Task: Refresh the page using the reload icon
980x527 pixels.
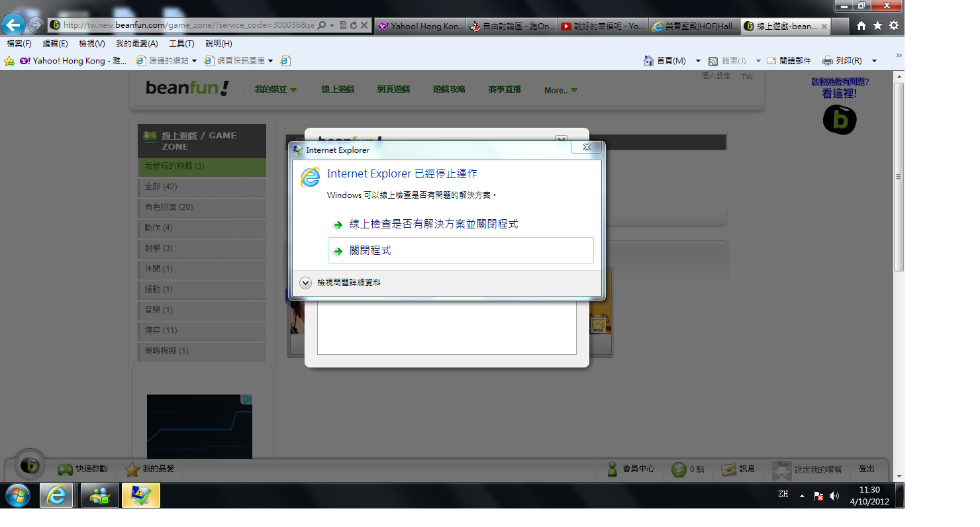Action: [x=354, y=25]
